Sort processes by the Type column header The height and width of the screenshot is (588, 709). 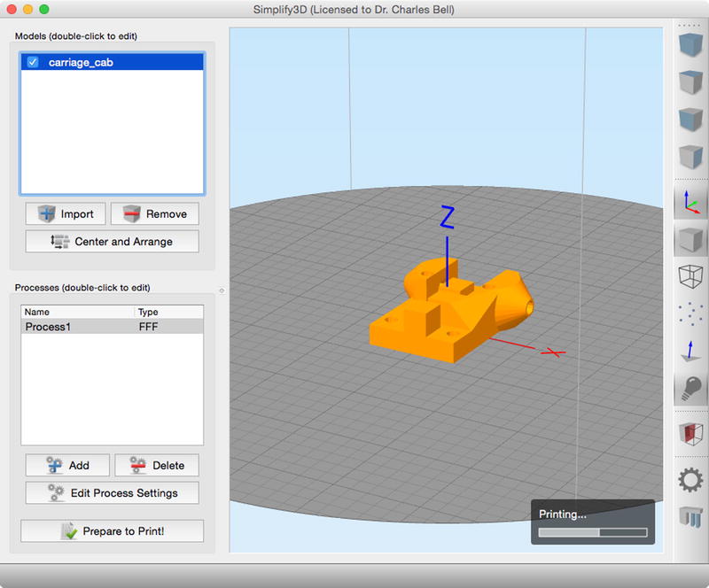pos(169,312)
